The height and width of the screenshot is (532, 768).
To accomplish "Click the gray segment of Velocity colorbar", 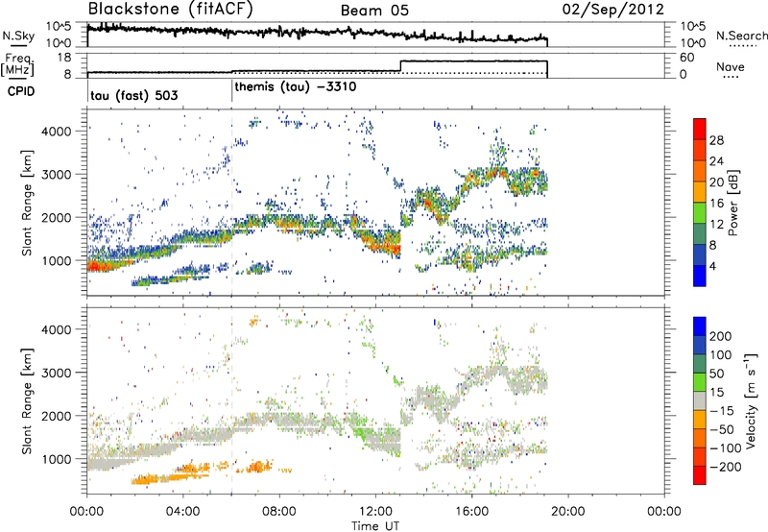I will pyautogui.click(x=700, y=401).
